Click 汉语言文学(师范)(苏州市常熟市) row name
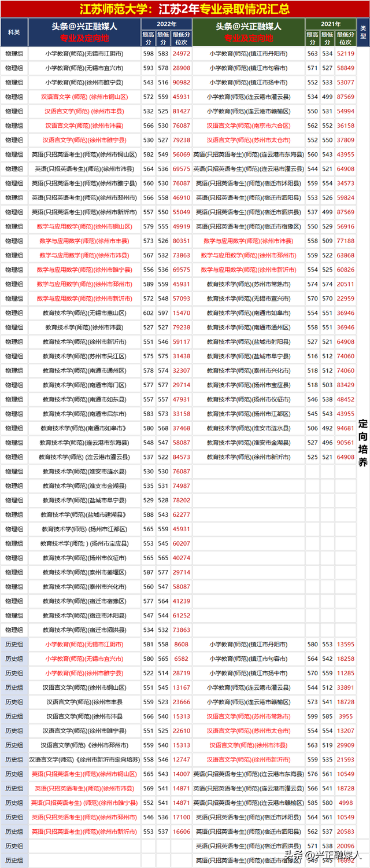This screenshot has width=370, height=868. point(249,716)
